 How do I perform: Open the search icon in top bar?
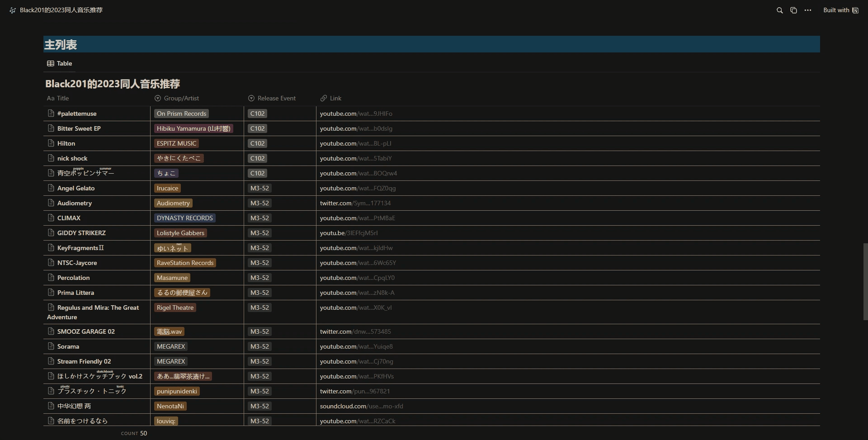pyautogui.click(x=779, y=10)
